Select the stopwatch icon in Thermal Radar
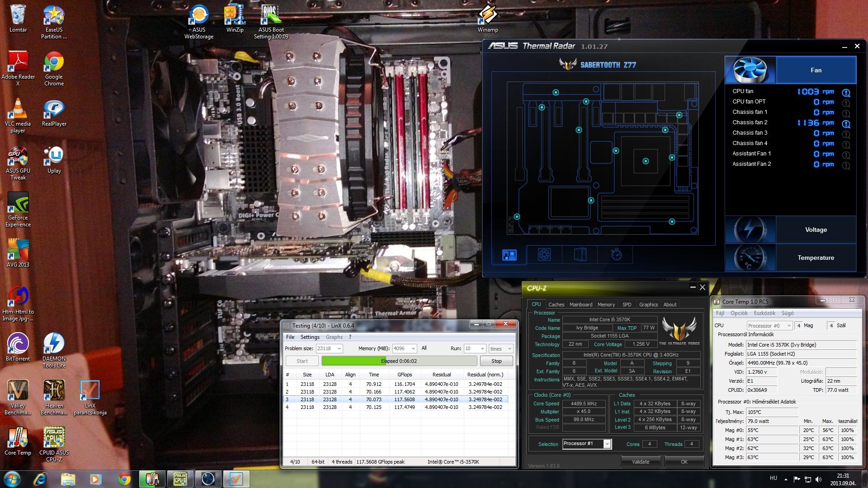The image size is (868, 488). [x=616, y=255]
